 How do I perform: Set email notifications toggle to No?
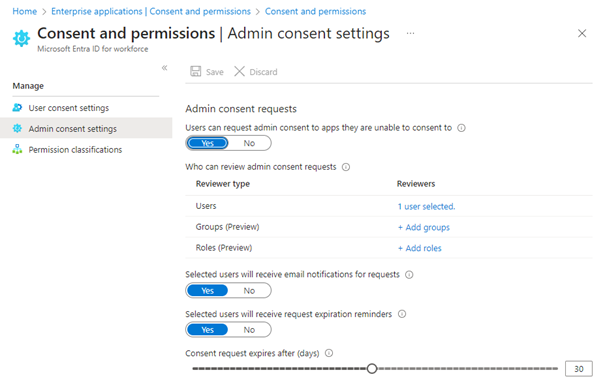249,291
